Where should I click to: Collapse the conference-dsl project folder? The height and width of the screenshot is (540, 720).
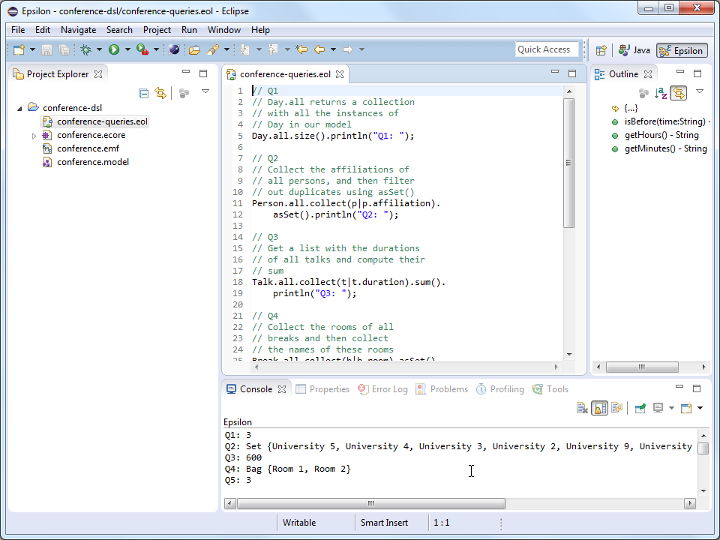coord(20,108)
